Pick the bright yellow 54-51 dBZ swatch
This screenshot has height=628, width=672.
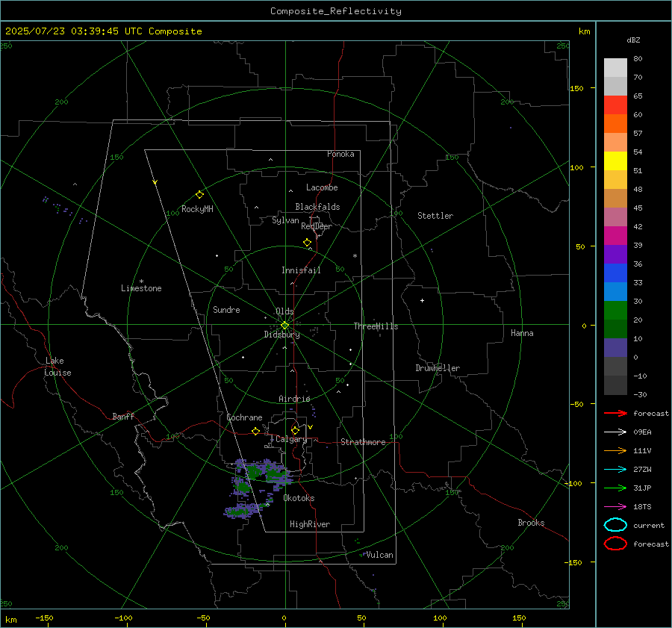[615, 161]
